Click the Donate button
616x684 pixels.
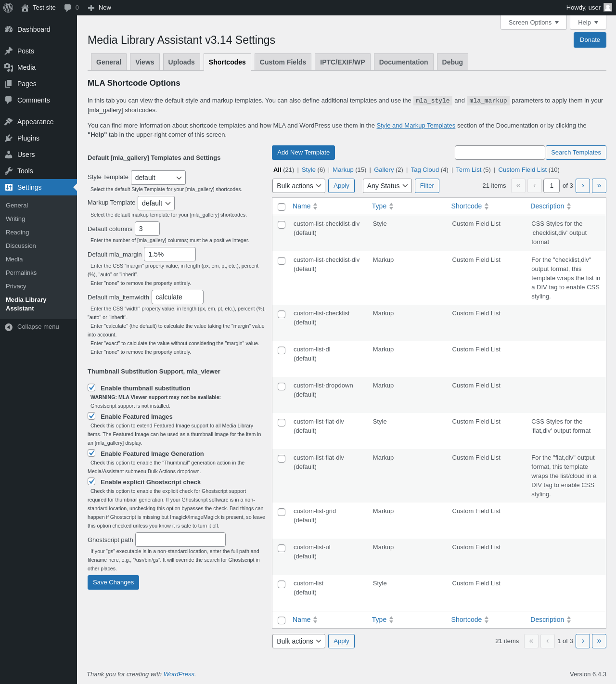point(590,40)
